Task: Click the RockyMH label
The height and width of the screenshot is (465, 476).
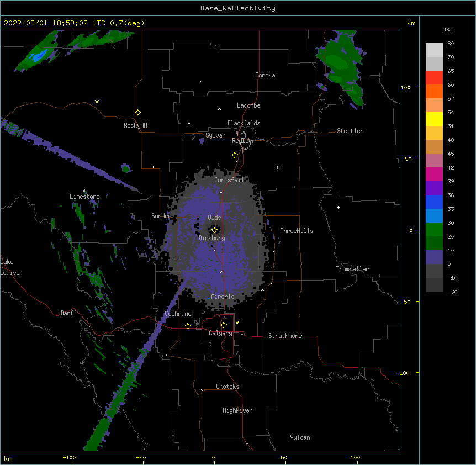Action: coord(135,125)
